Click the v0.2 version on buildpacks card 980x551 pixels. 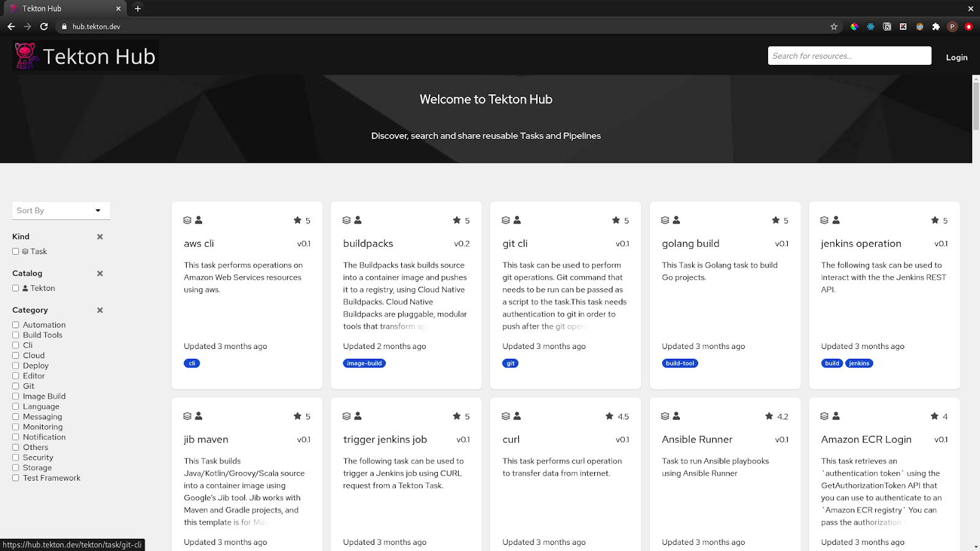(x=462, y=244)
